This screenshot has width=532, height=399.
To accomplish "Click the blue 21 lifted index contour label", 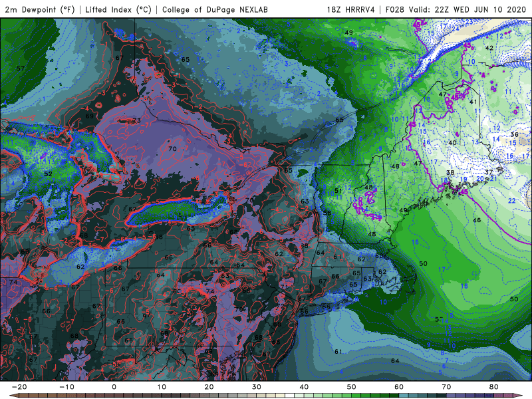I will pyautogui.click(x=493, y=179).
